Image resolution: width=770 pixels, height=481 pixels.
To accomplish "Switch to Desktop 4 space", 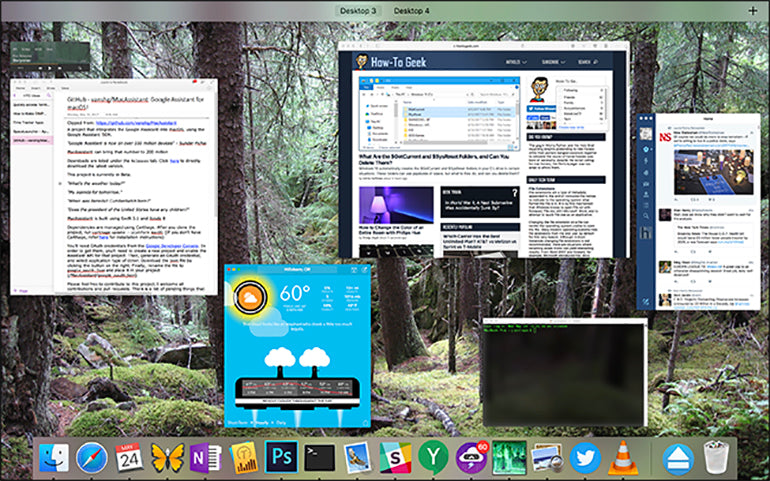I will (411, 10).
